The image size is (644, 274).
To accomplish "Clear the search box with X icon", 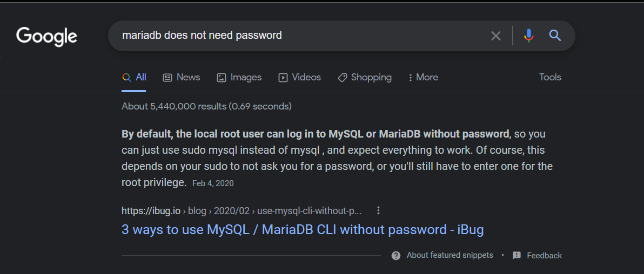I will tap(496, 36).
